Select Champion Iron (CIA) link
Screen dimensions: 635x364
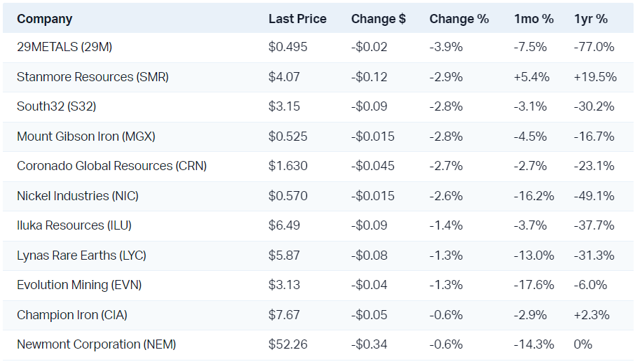(71, 315)
